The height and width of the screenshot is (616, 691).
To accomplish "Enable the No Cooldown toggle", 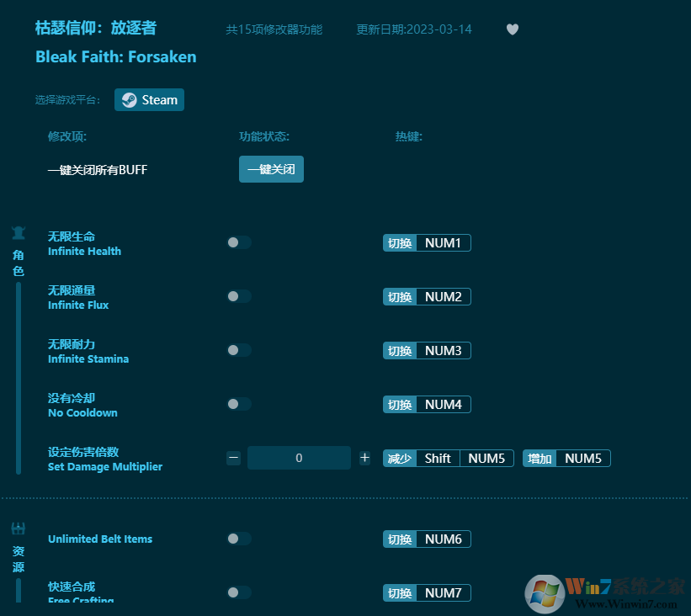I will (238, 404).
